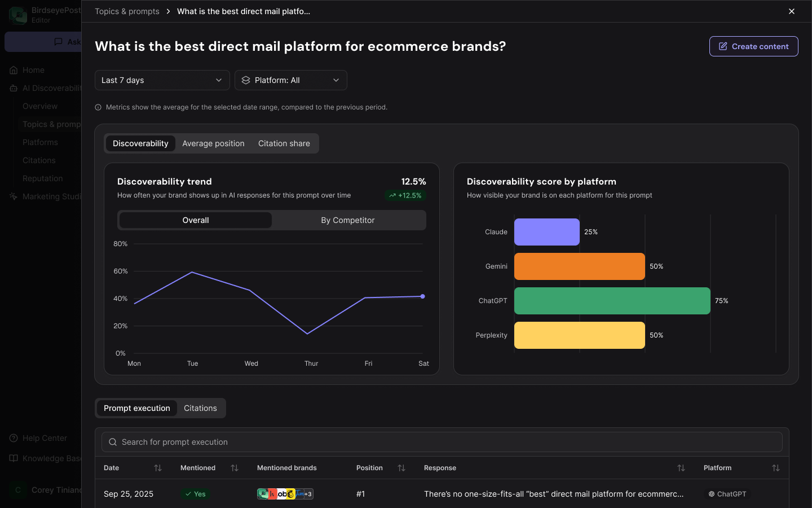Click the 75% label beside ChatGPT bar
The image size is (812, 508).
pyautogui.click(x=722, y=301)
